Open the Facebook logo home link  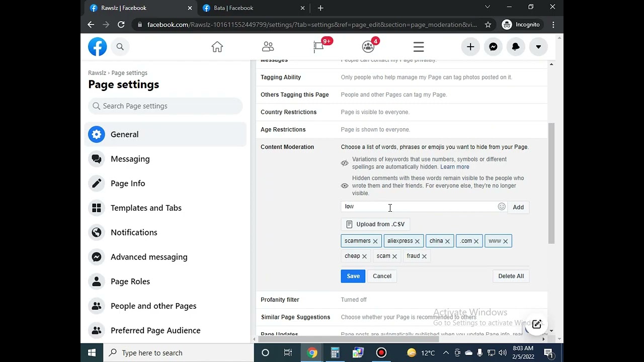(x=98, y=47)
